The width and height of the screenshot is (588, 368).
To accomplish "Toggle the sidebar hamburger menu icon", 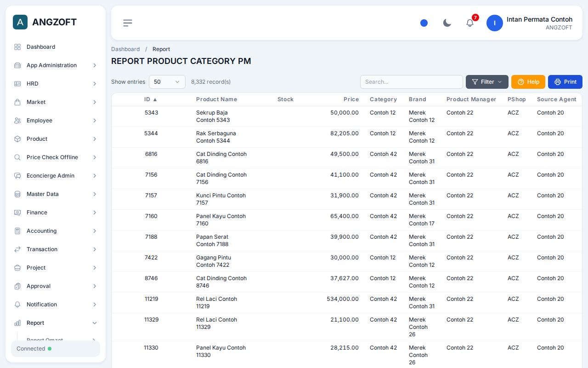I will pyautogui.click(x=128, y=23).
